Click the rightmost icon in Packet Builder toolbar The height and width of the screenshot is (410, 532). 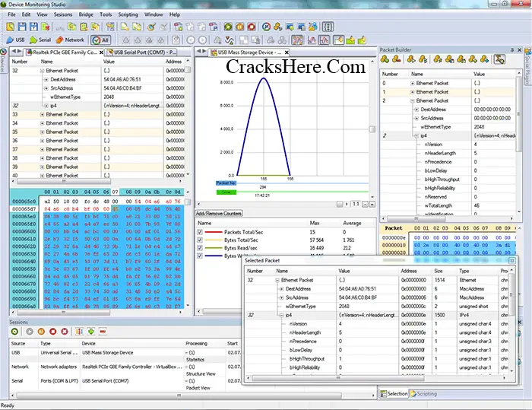[x=499, y=59]
